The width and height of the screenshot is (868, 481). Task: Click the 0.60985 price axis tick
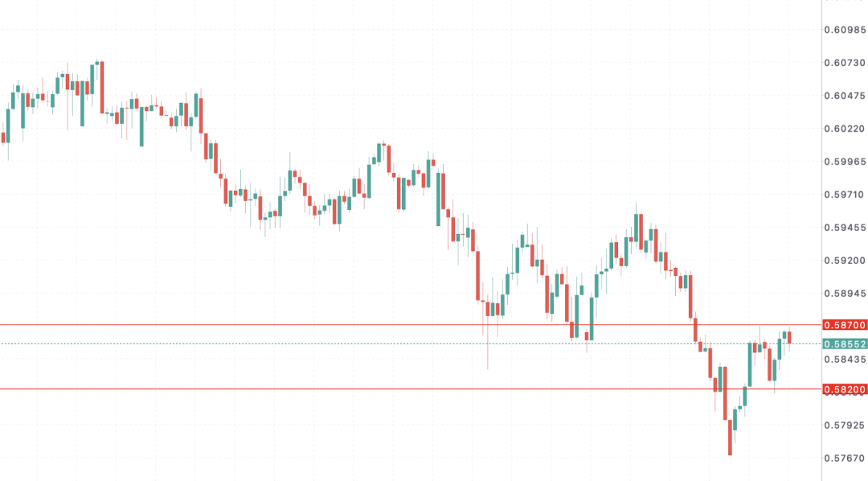(845, 30)
